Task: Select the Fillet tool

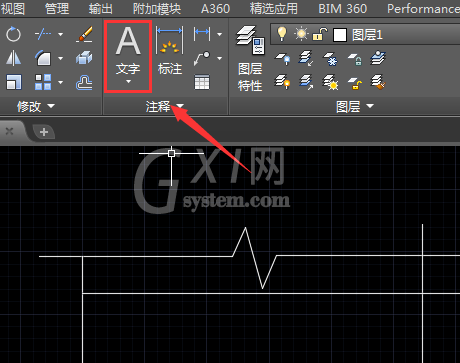Action: (x=43, y=58)
